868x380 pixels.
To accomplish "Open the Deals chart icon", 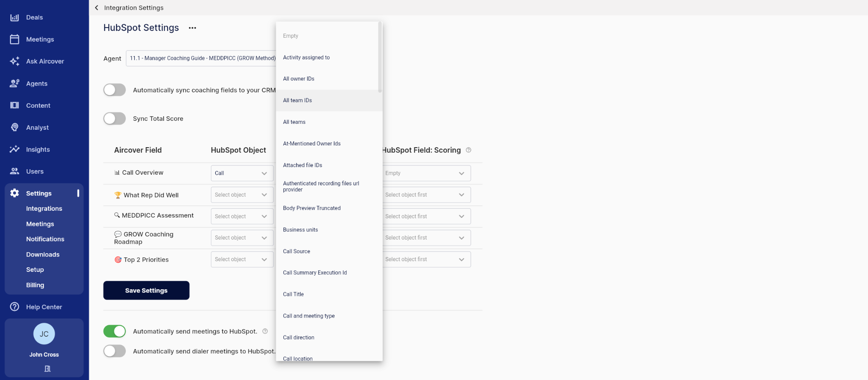I will 14,17.
